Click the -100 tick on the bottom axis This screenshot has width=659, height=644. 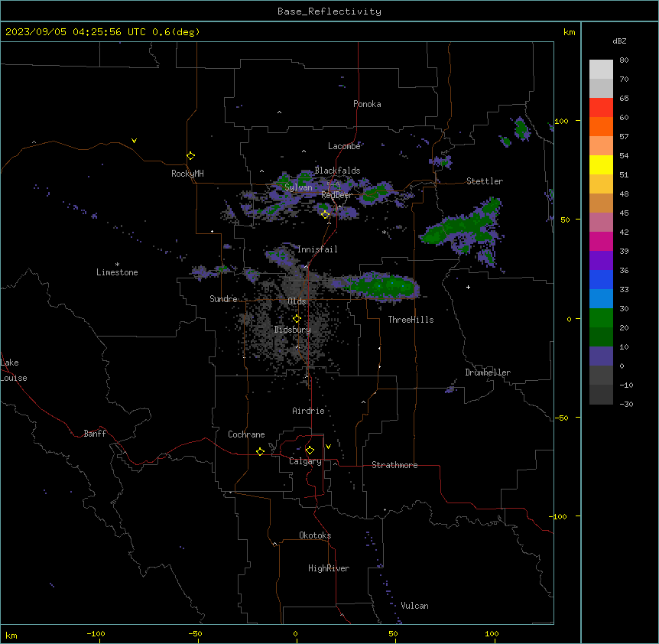96,633
